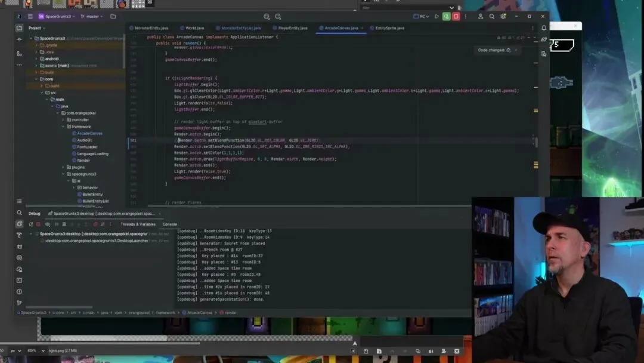Switch to PlayerEntity.java tab

pos(290,28)
